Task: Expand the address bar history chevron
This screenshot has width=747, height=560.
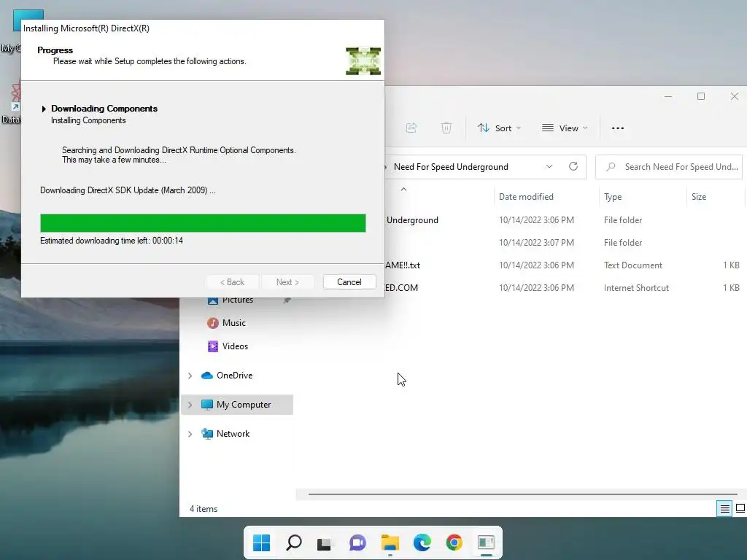Action: click(549, 166)
